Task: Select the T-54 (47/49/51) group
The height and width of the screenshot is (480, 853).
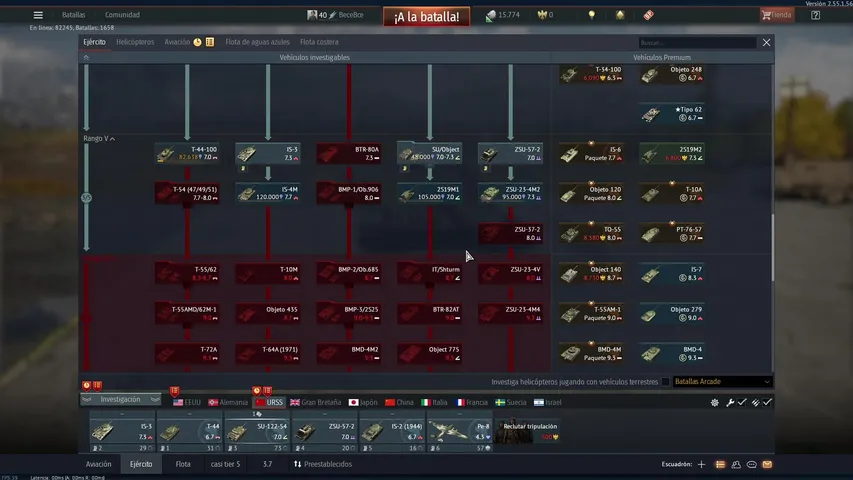Action: (x=187, y=193)
